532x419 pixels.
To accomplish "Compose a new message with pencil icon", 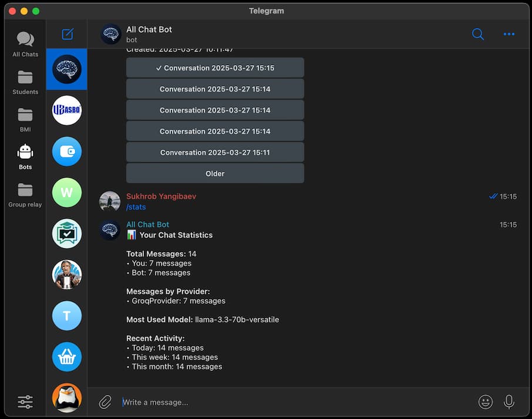I will (68, 34).
